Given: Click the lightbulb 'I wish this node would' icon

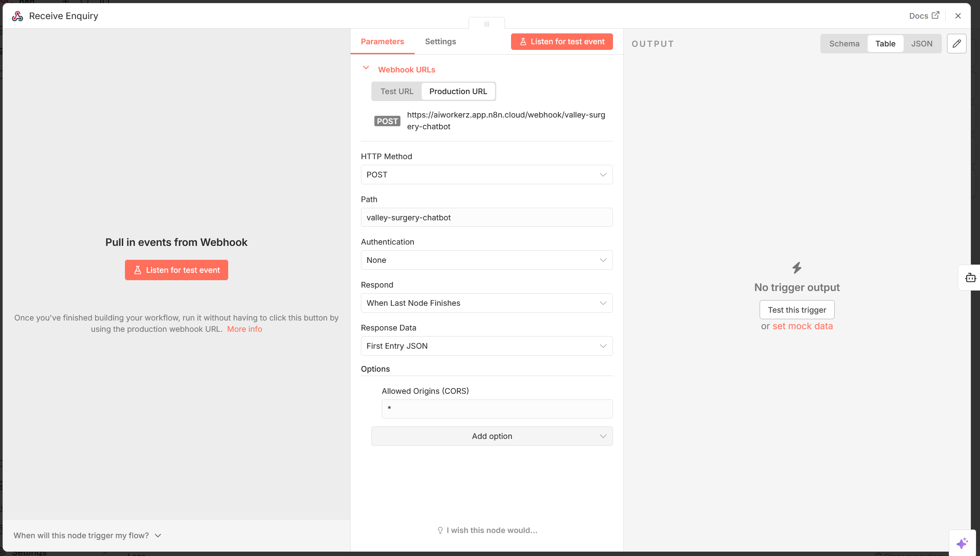Looking at the screenshot, I should 440,530.
